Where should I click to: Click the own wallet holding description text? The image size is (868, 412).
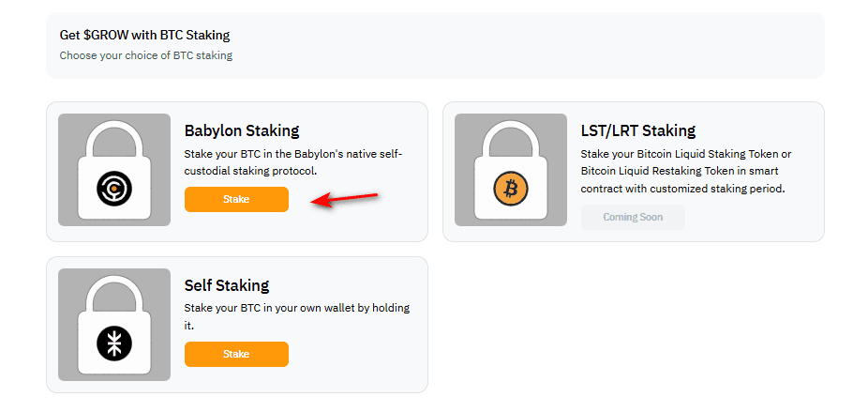click(x=297, y=316)
